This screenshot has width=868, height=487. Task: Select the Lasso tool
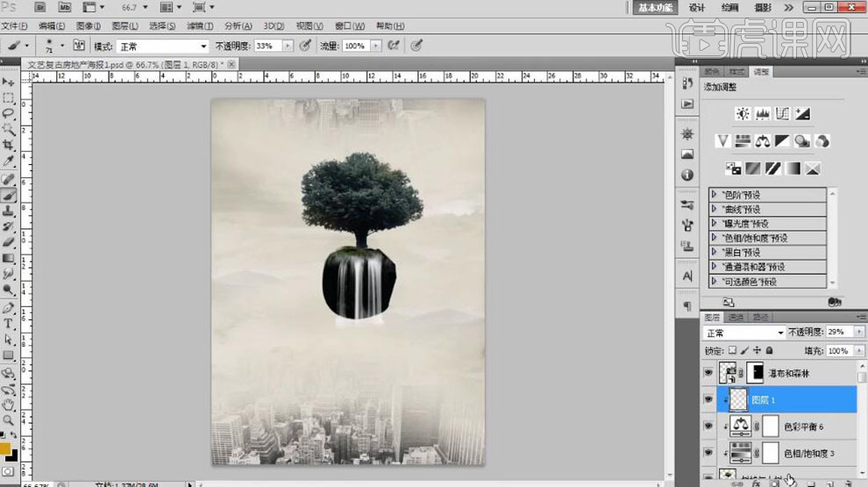pyautogui.click(x=8, y=113)
